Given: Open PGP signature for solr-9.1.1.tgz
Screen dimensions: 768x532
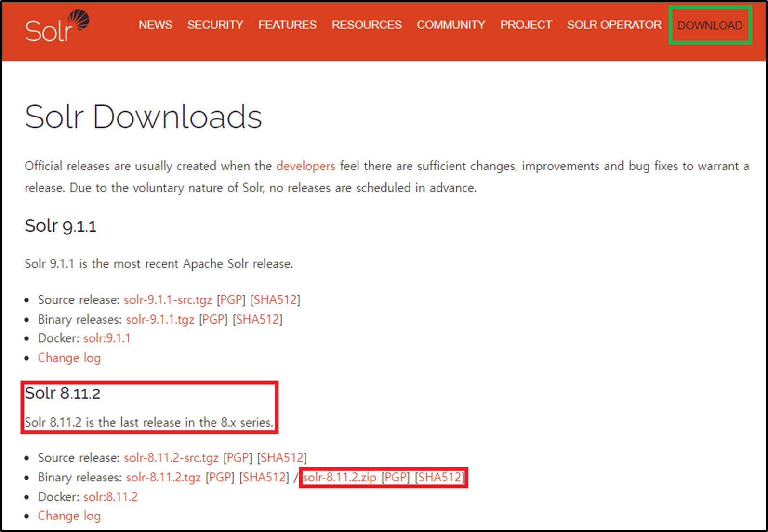Looking at the screenshot, I should (x=213, y=320).
